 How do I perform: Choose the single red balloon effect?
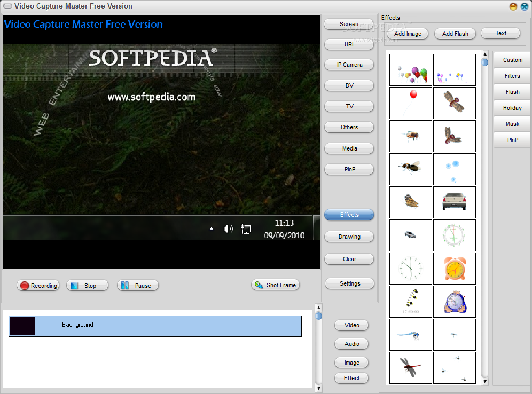(411, 103)
